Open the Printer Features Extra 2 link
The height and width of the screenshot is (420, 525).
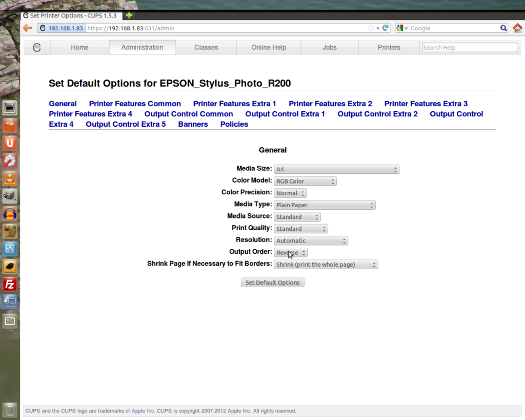[x=331, y=104]
